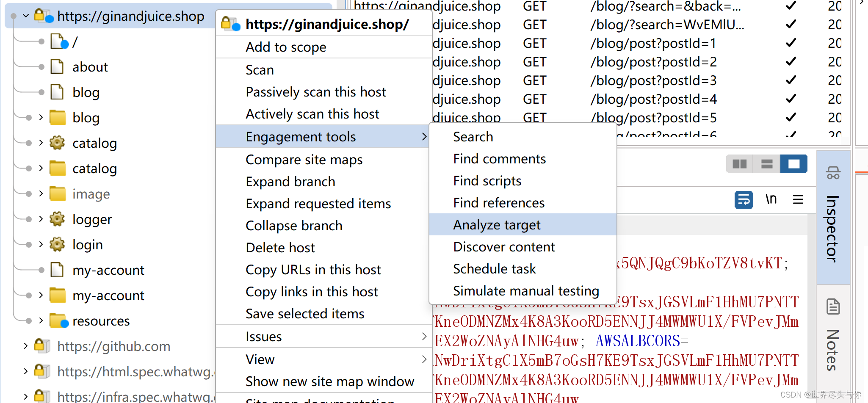Viewport: 868px width, 403px height.
Task: Expand the https://github.com host node
Action: coord(26,346)
